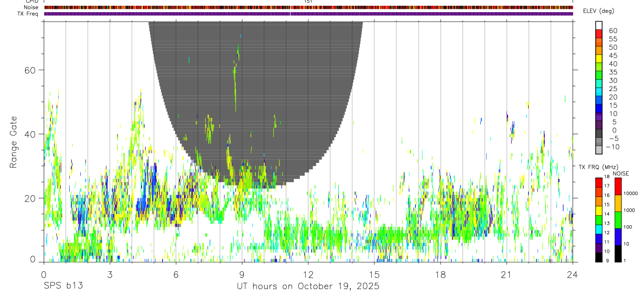Click the '3' tick on the UT hours axis
Viewport: 644px width, 297px height.
pos(110,274)
